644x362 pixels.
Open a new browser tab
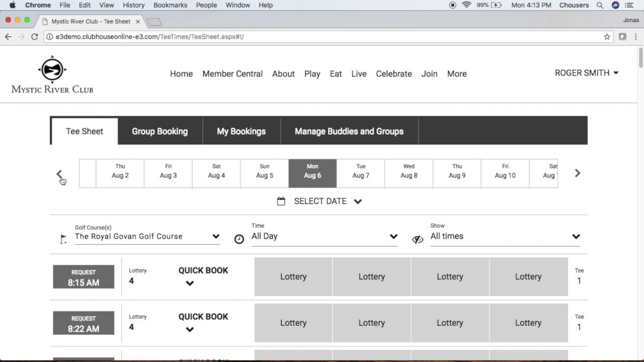click(x=154, y=22)
